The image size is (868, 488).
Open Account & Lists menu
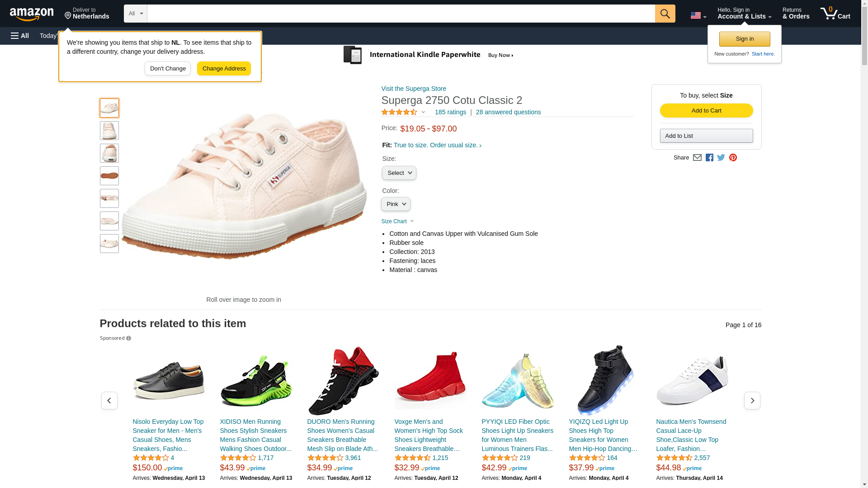[744, 14]
